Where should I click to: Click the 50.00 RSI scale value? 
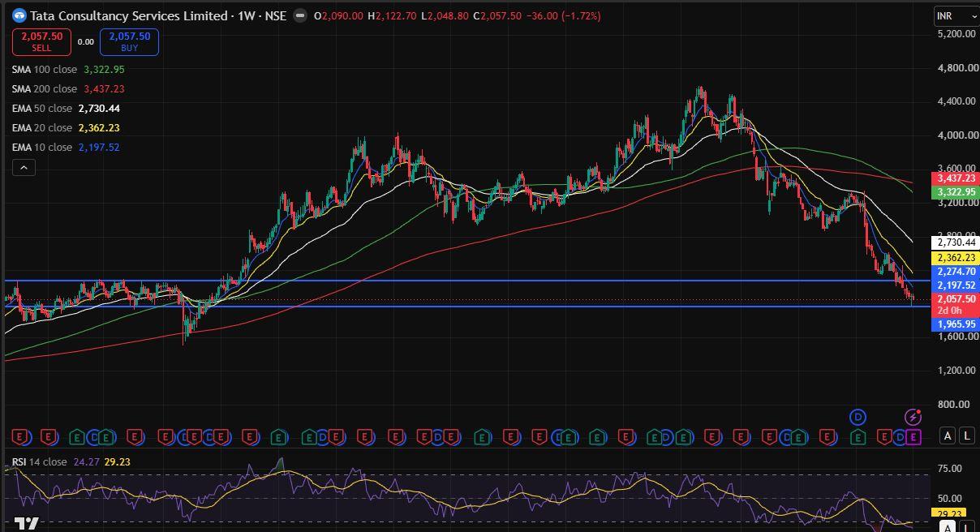tap(950, 499)
